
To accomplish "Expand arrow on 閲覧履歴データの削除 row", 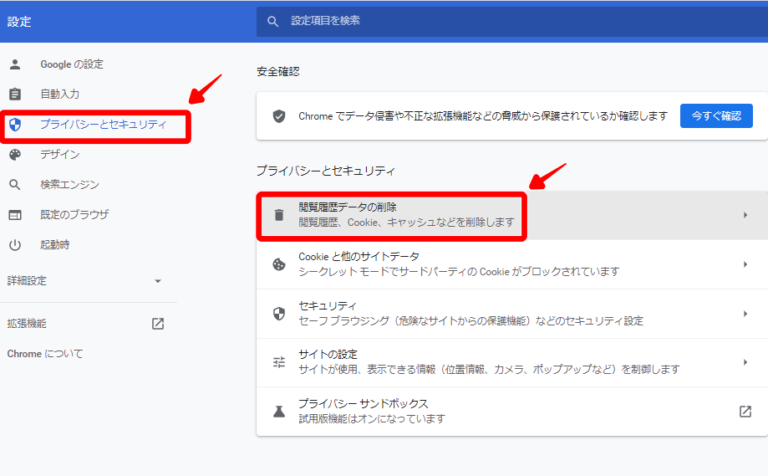I will tap(745, 215).
